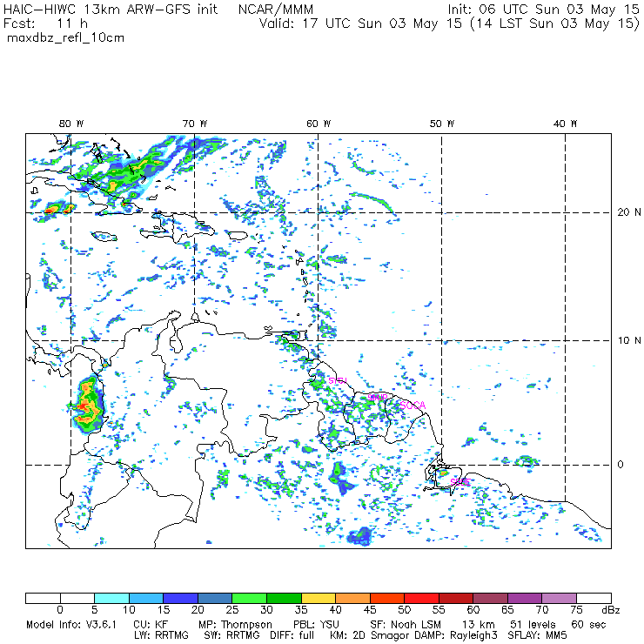Click Model Info: V3.6.1 text
Screen dimensions: 644x644
click(71, 625)
